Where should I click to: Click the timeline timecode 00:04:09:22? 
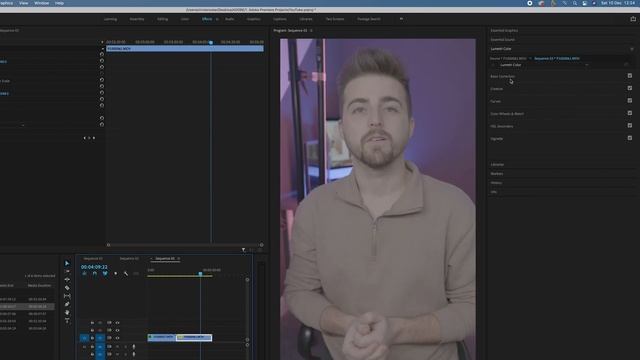94,267
